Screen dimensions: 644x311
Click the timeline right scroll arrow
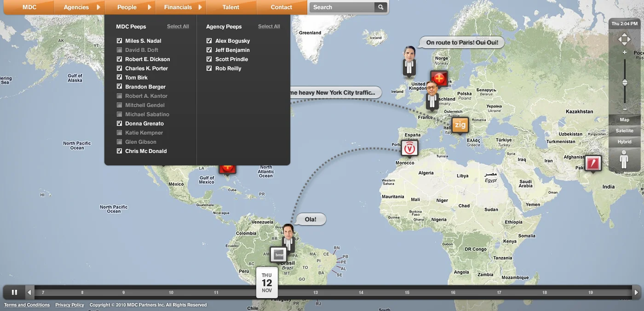(637, 292)
